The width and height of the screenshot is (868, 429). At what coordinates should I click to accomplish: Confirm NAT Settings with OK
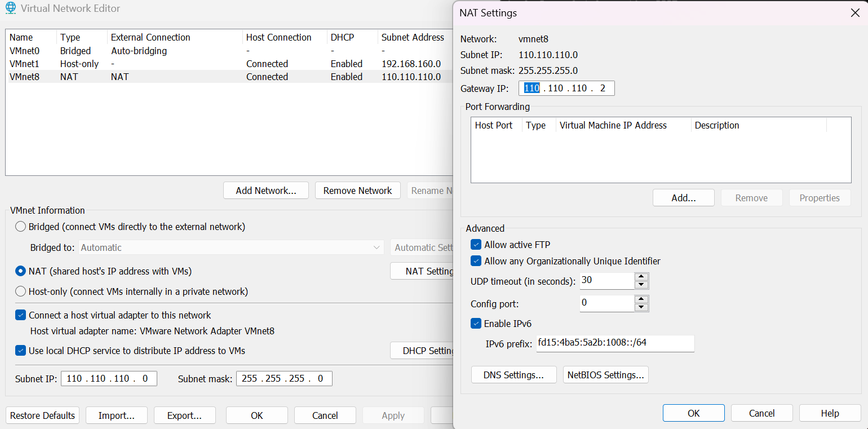(x=694, y=413)
